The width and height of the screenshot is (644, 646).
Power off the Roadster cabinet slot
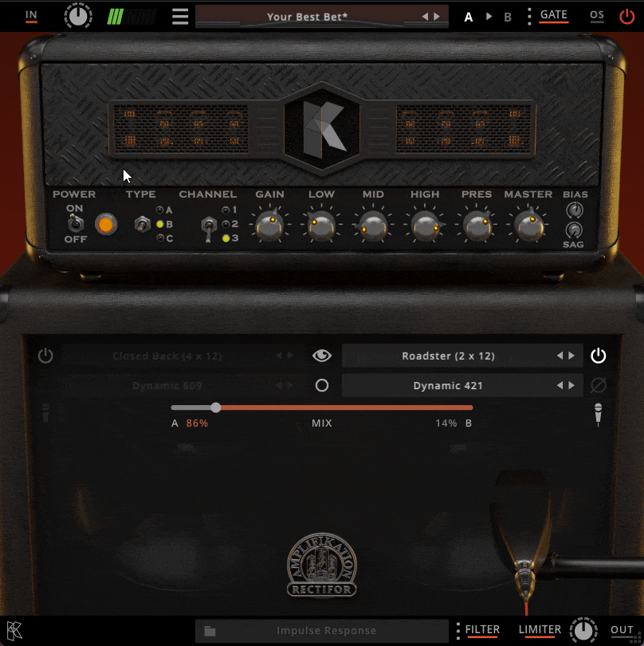(599, 356)
